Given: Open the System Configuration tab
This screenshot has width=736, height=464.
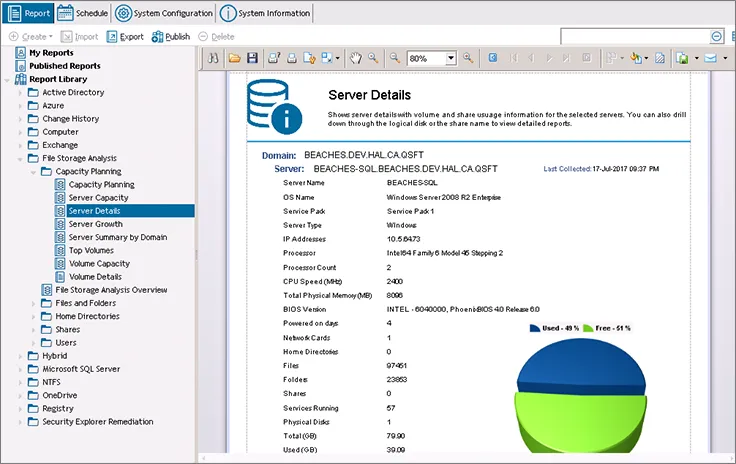Looking at the screenshot, I should pos(164,13).
